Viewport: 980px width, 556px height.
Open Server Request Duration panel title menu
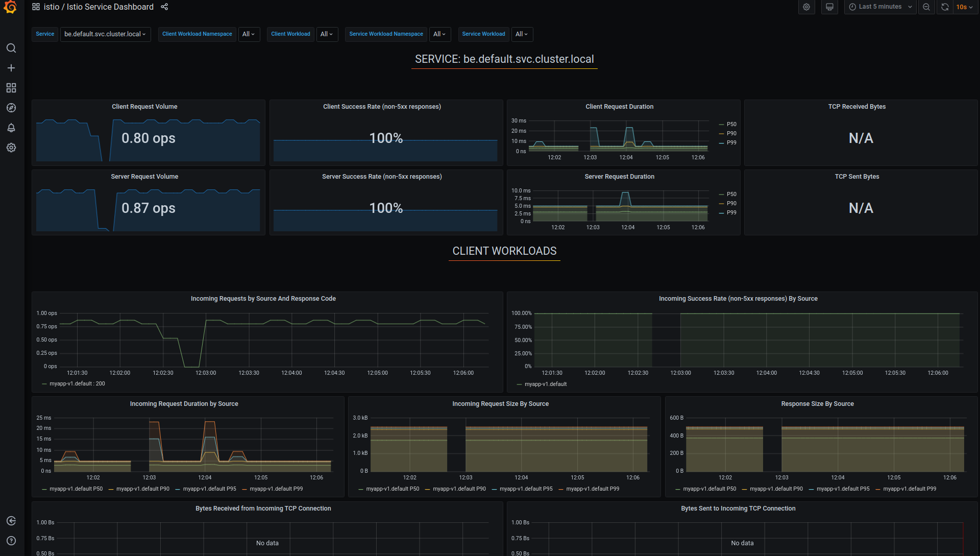(x=619, y=177)
